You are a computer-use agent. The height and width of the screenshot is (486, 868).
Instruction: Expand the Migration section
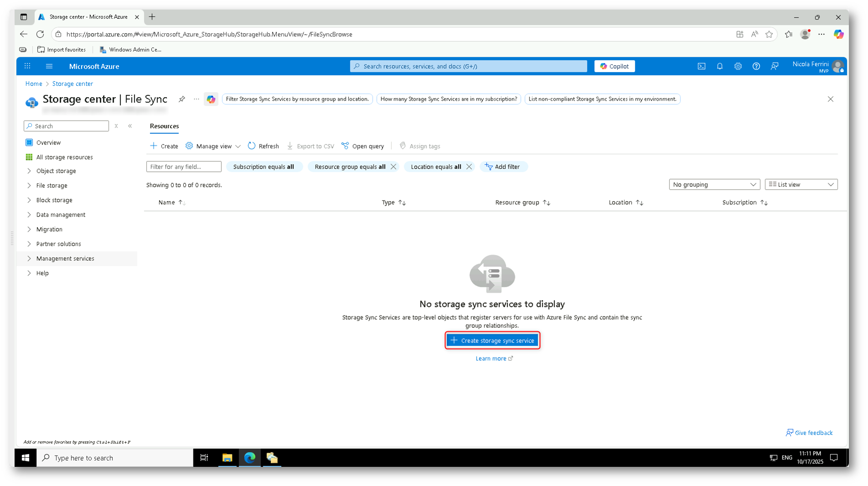tap(29, 229)
